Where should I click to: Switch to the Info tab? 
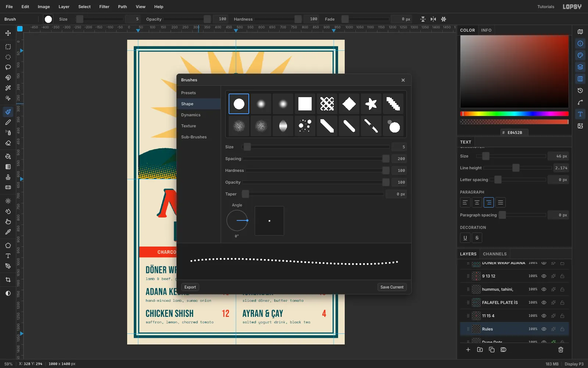coord(486,30)
